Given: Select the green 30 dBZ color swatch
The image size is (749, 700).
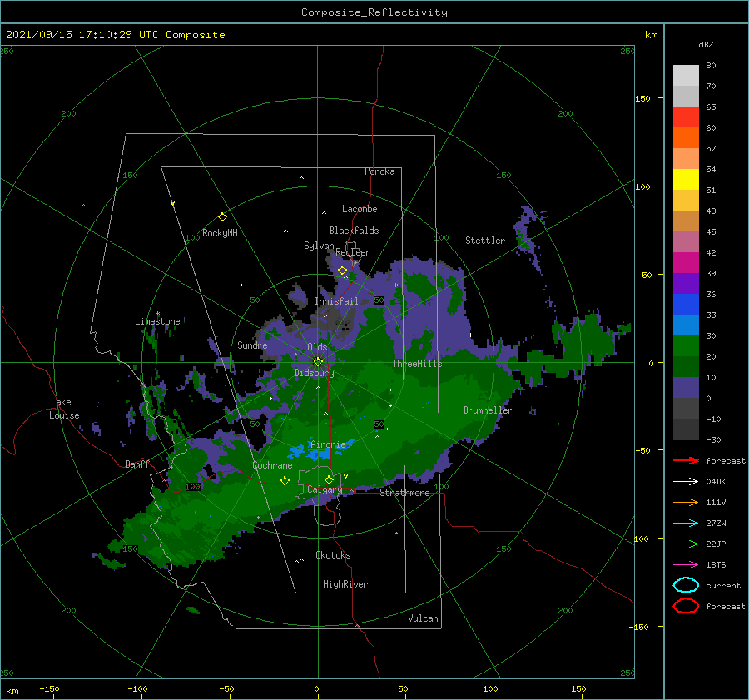Looking at the screenshot, I should coord(686,346).
